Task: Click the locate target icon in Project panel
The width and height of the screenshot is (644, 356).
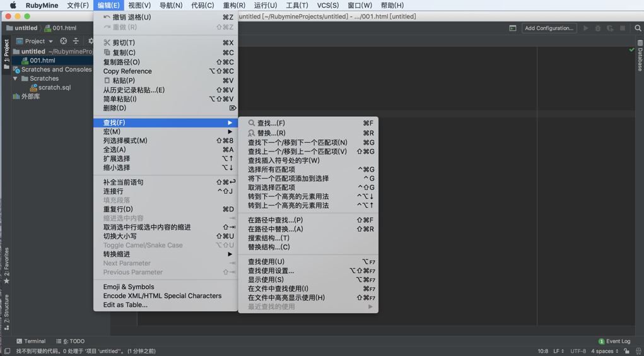Action: [x=63, y=41]
